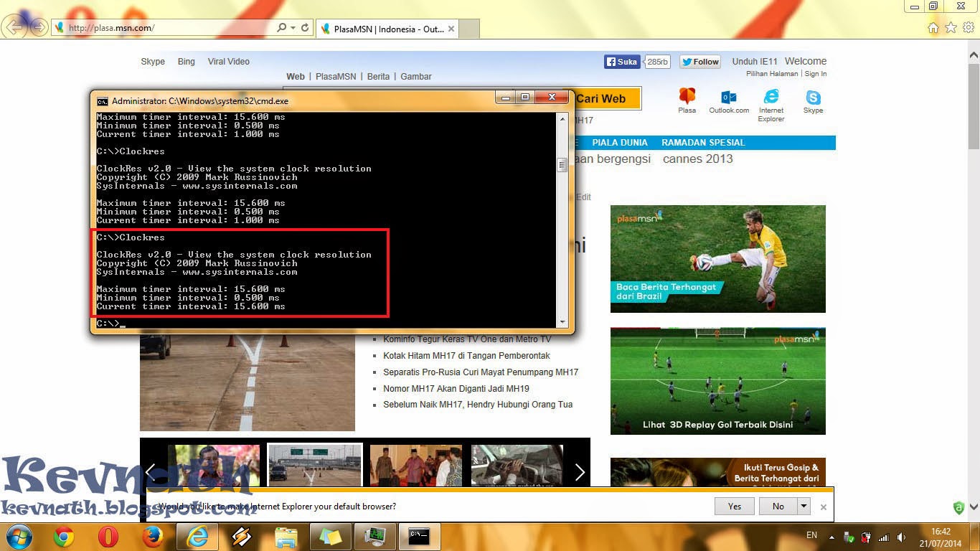Open IE Home icon
Screen dimensions: 980x551
933,28
